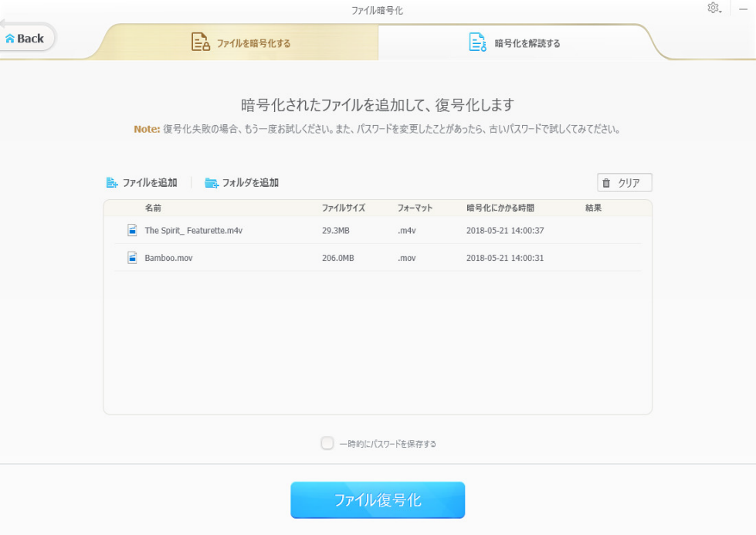Click the 名前 column header

154,208
